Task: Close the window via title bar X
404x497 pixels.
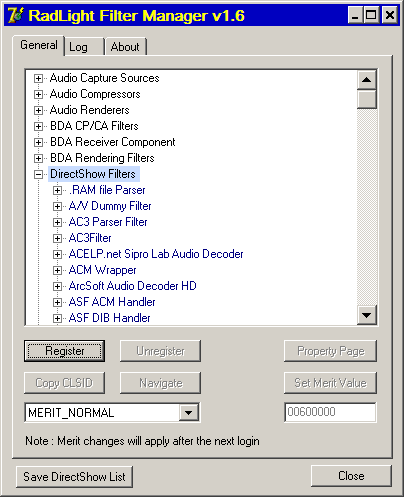Action: (390, 15)
